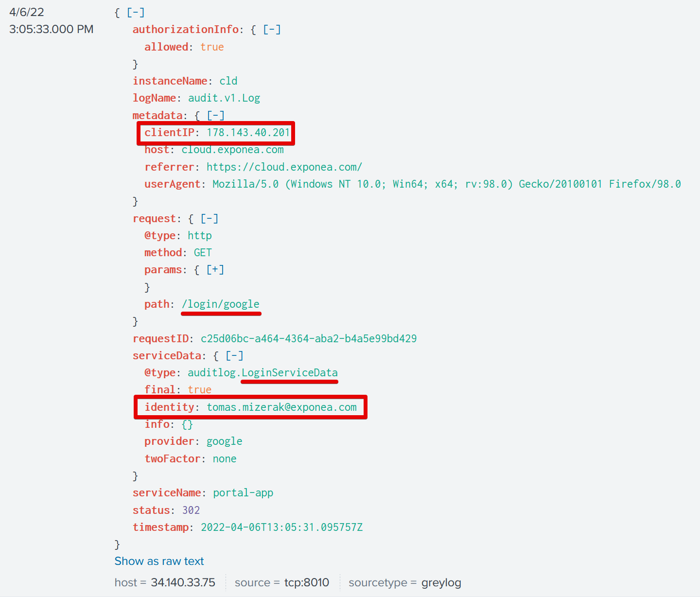The width and height of the screenshot is (700, 597).
Task: Select the requestID value
Action: (x=309, y=339)
